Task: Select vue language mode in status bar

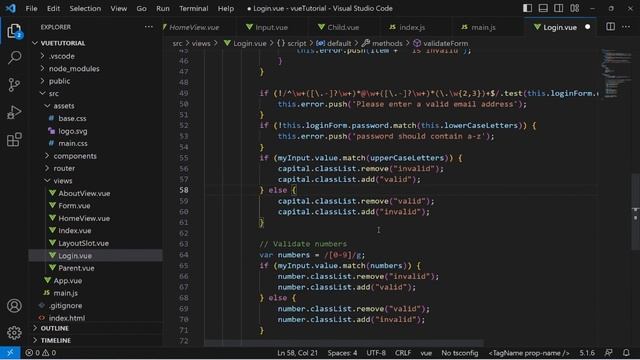Action: pos(426,353)
